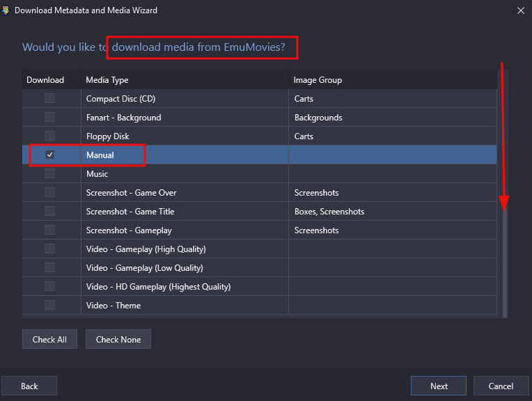
Task: Check Screenshot - Game Over download box
Action: click(x=50, y=192)
